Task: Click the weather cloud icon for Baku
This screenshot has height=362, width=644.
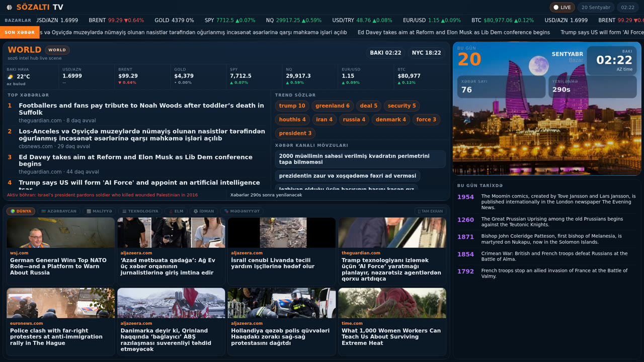Action: pos(10,77)
